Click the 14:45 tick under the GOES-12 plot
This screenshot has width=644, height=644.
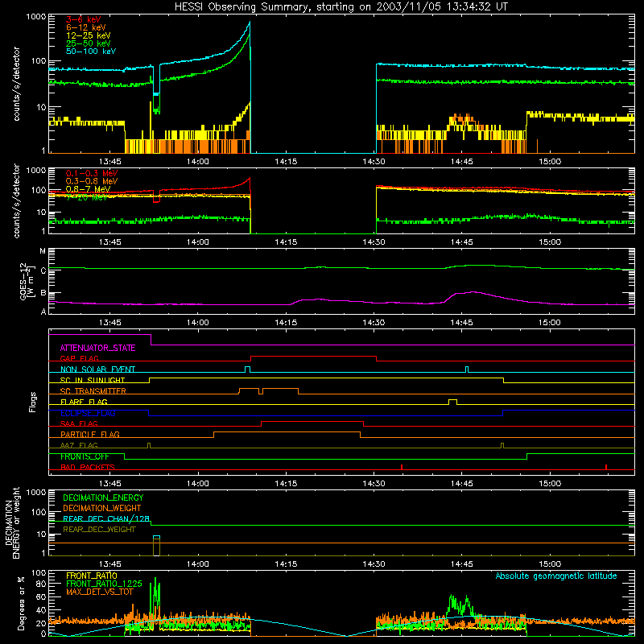[461, 323]
